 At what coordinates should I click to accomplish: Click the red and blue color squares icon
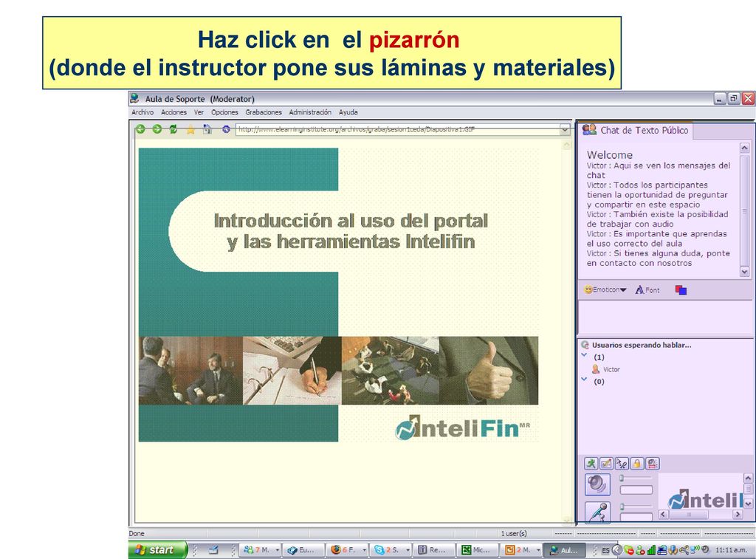click(x=681, y=290)
